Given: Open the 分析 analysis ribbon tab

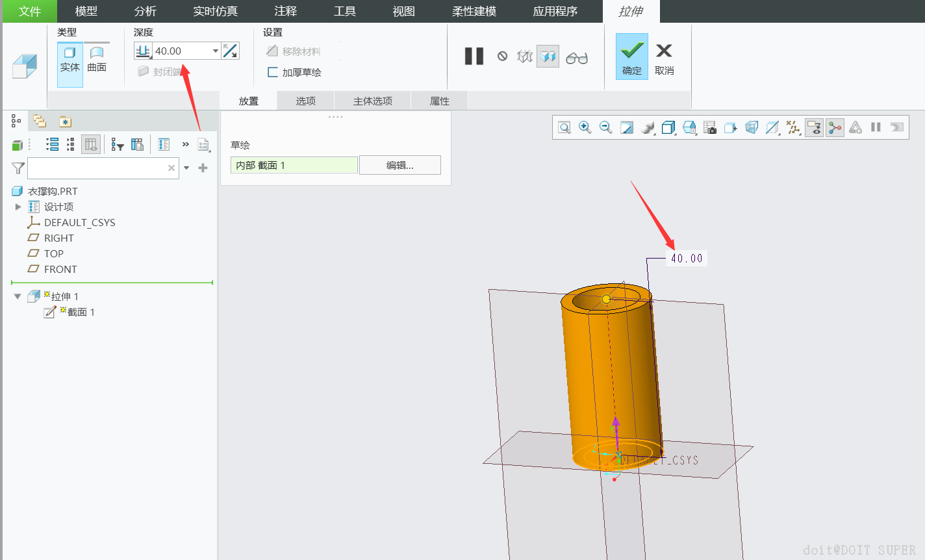Looking at the screenshot, I should pyautogui.click(x=145, y=11).
